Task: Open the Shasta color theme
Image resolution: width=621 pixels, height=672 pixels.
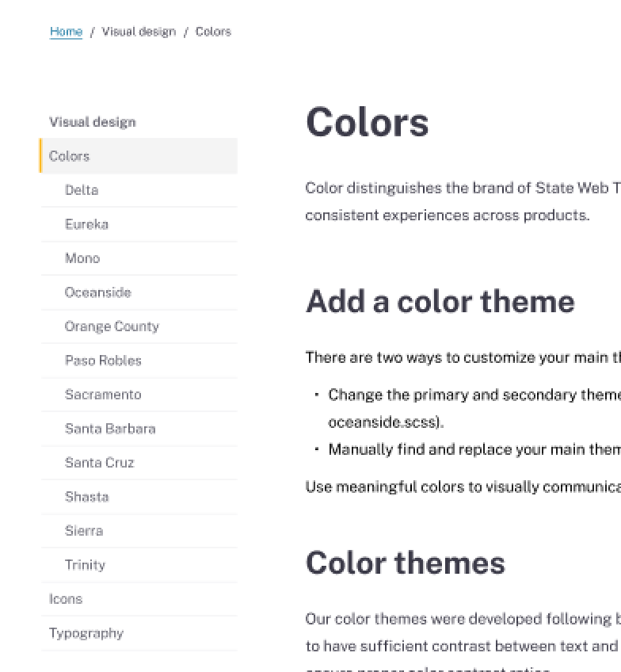Action: pyautogui.click(x=86, y=497)
